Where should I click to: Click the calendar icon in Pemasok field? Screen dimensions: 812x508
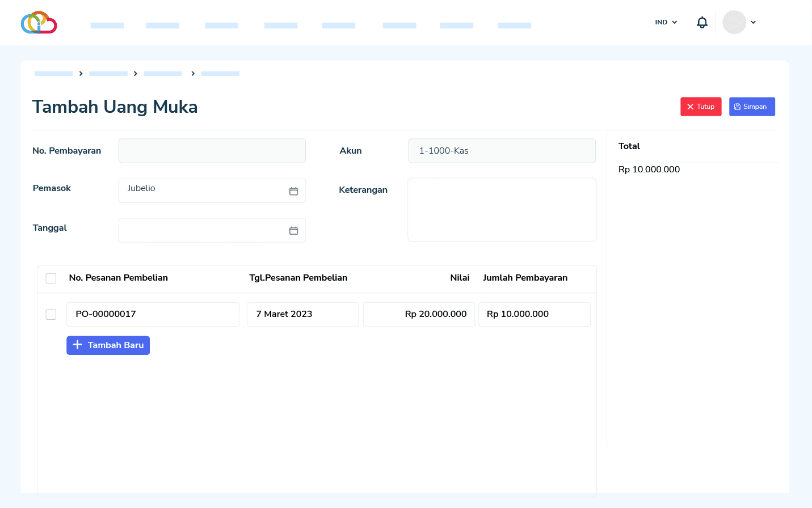coord(293,191)
